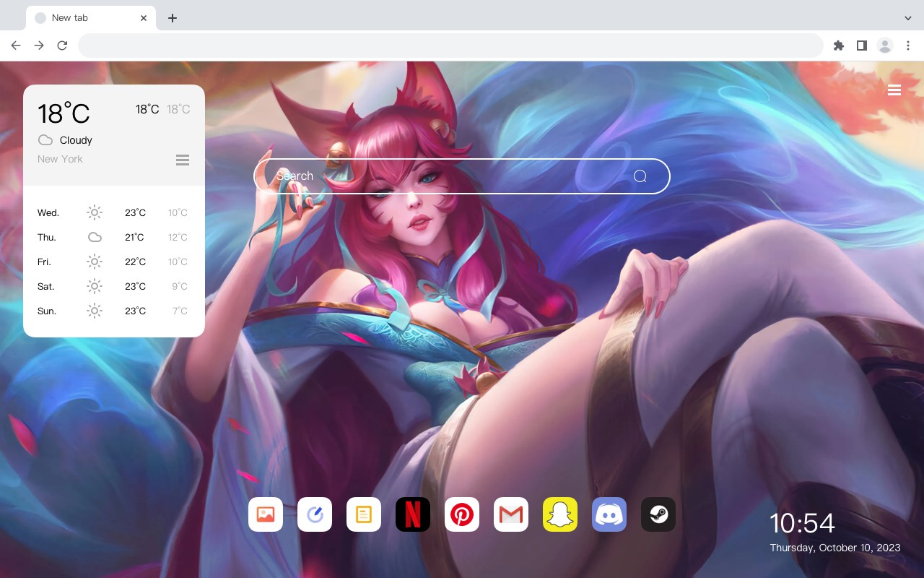Open the hamburger menu at top right
The image size is (924, 578).
coord(894,90)
